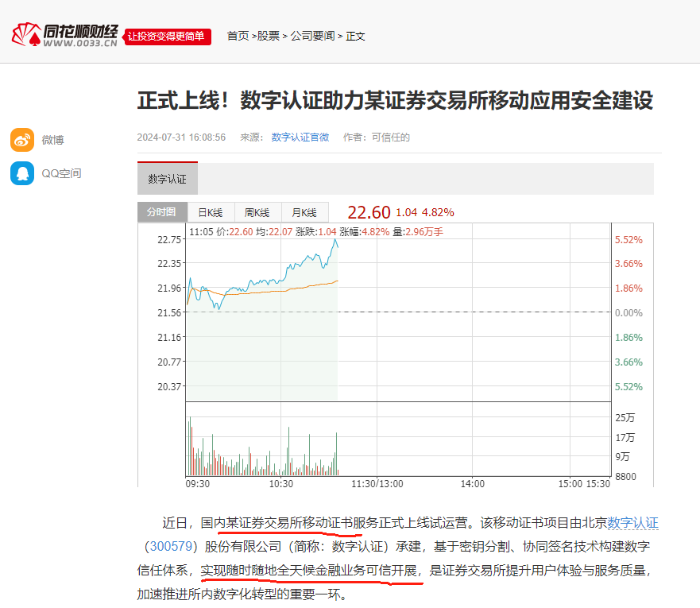Click the current price 22.60 above the chart

369,212
